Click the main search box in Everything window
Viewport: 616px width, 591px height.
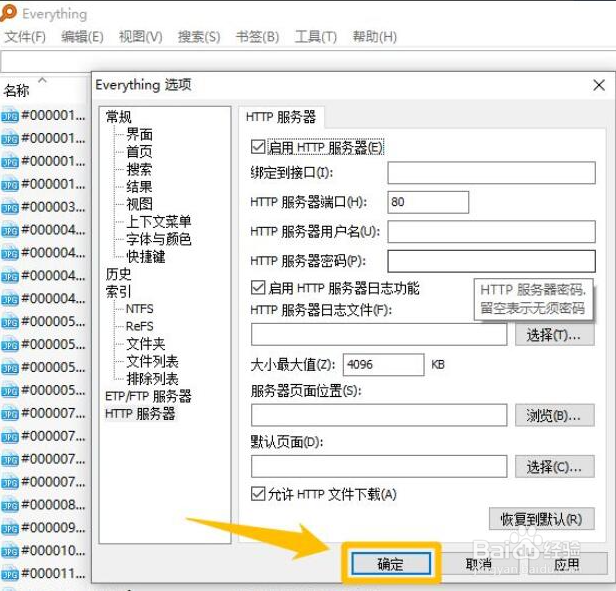[x=308, y=62]
